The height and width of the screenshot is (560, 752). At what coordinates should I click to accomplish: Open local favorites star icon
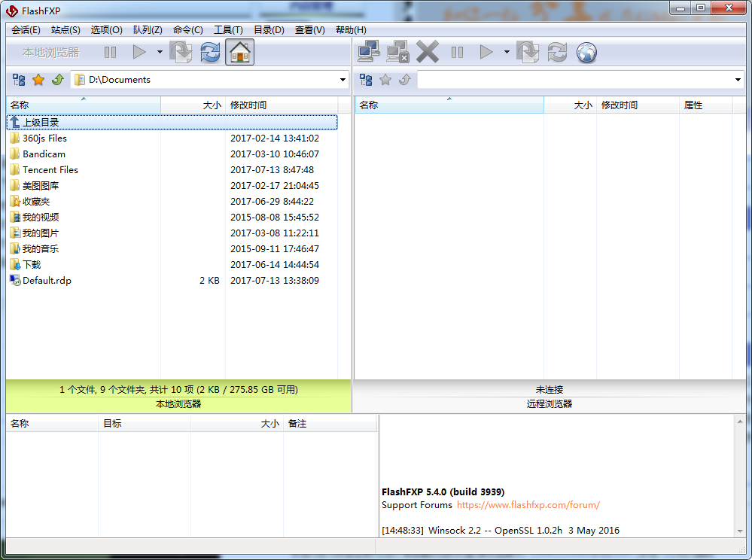tap(38, 80)
